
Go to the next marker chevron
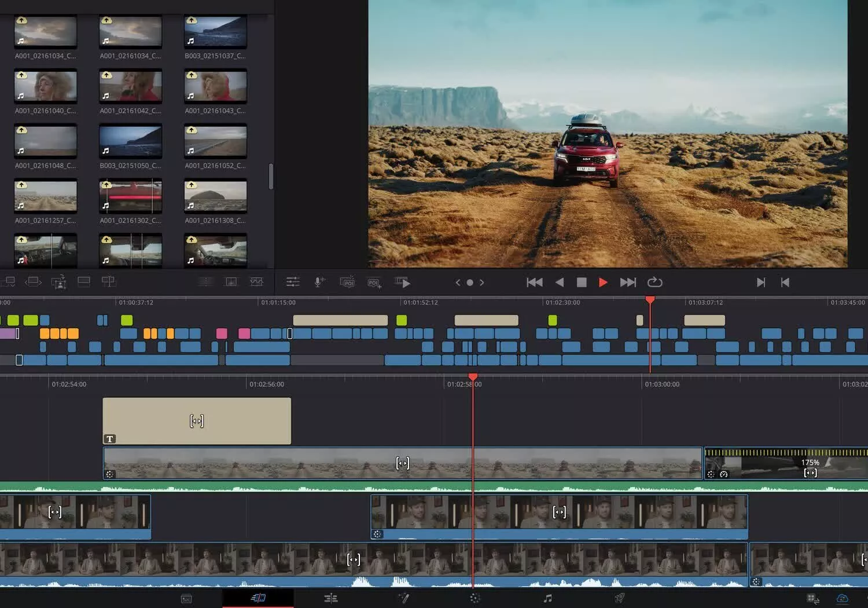click(x=481, y=283)
